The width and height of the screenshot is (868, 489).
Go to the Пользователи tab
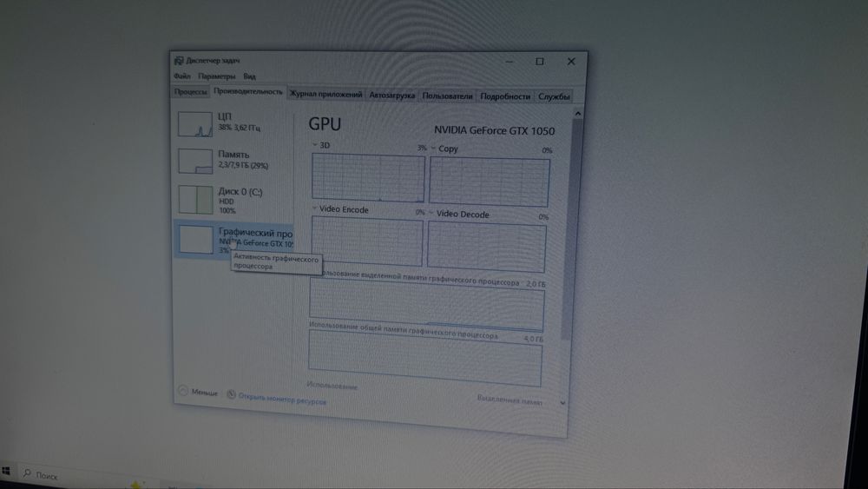coord(447,96)
